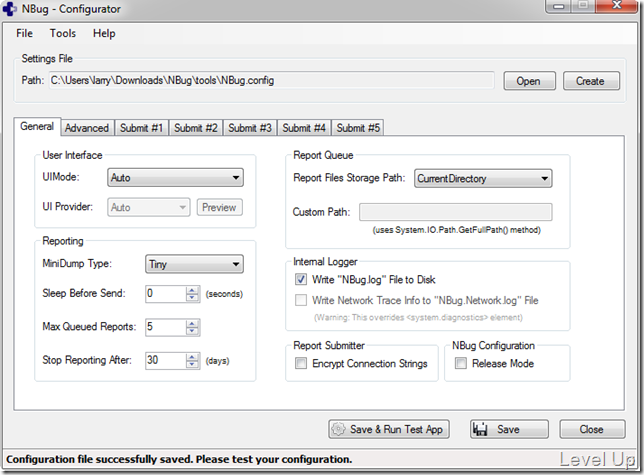The image size is (644, 475).
Task: Decrease Sleep Before Send with down arrow
Action: coord(192,298)
